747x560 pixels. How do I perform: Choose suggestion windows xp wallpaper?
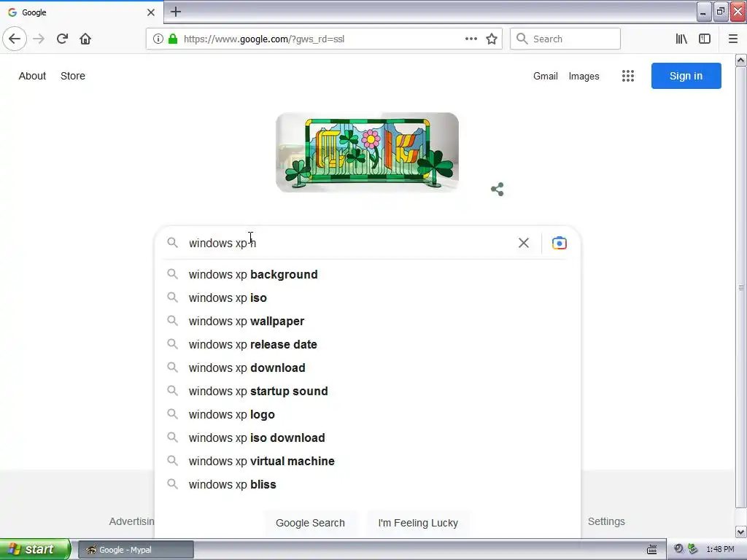coord(368,321)
